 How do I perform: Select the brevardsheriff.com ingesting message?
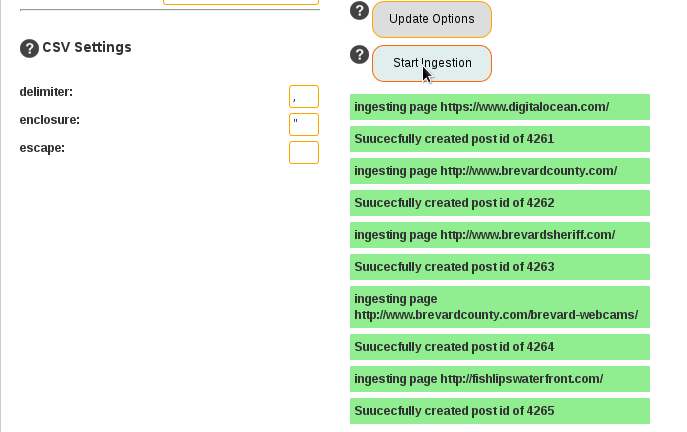point(499,235)
